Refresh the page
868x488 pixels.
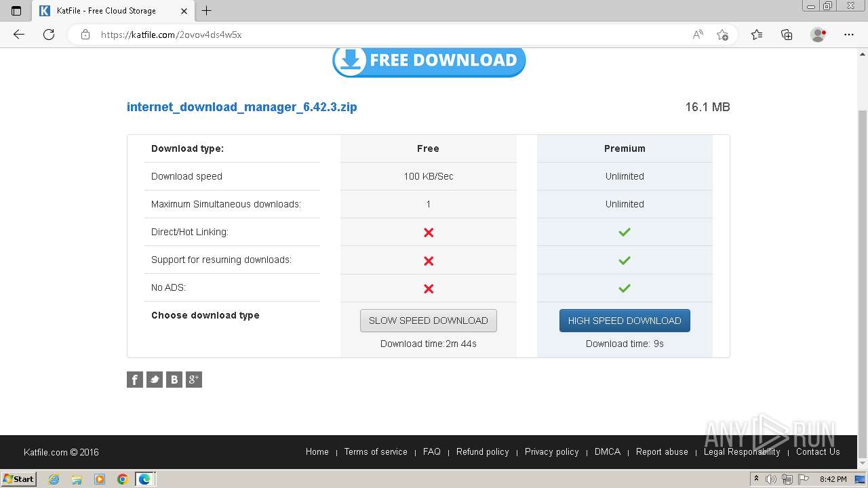click(49, 35)
